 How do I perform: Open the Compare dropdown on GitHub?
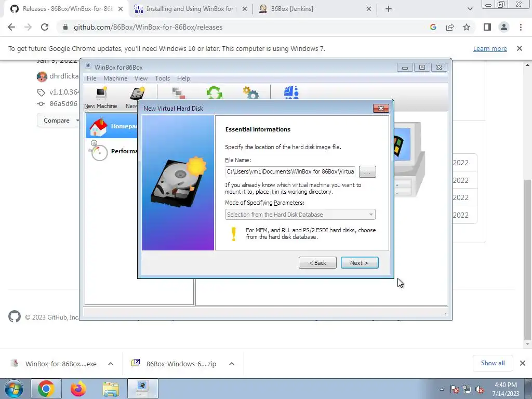(x=58, y=121)
